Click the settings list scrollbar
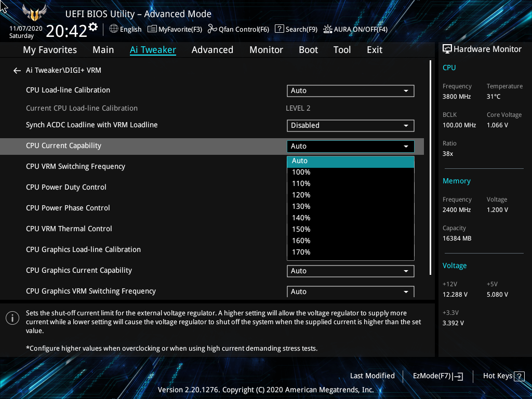Image resolution: width=532 pixels, height=399 pixels. 430,168
